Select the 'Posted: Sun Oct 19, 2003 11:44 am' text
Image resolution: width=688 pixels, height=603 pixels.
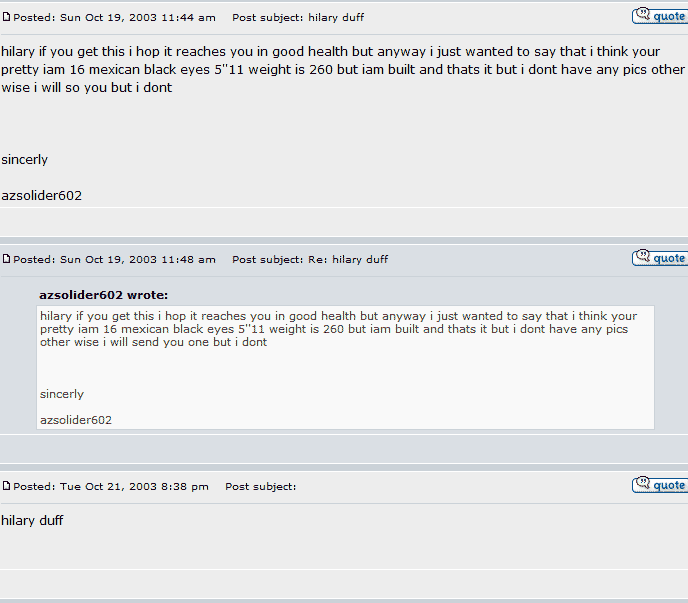coord(114,17)
